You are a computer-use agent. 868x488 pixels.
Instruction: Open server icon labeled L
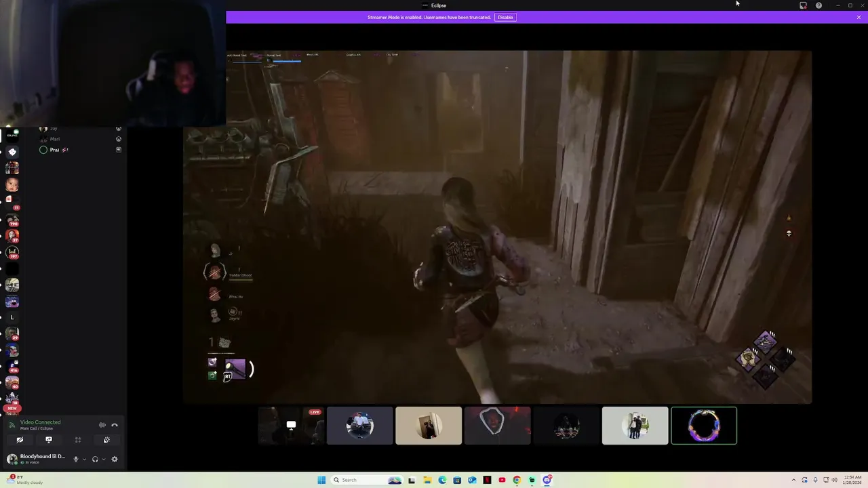pos(12,317)
